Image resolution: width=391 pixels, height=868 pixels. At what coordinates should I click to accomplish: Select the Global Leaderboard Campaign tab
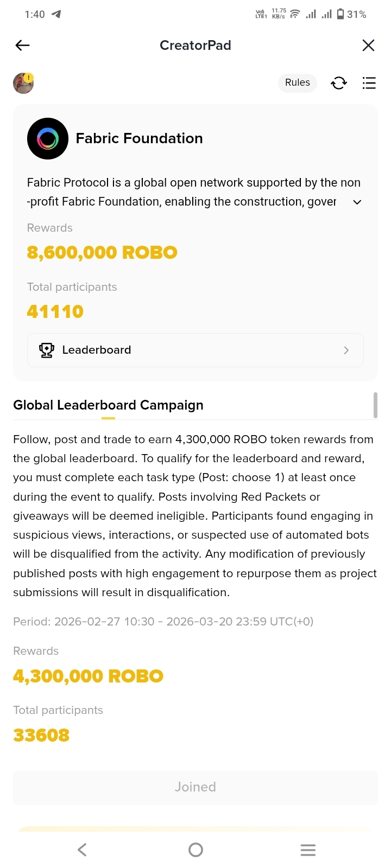pyautogui.click(x=108, y=405)
